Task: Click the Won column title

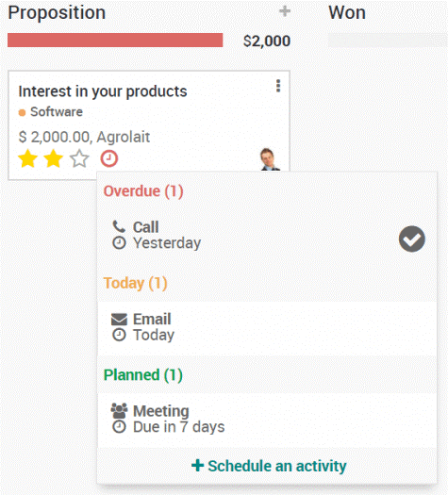Action: (347, 12)
